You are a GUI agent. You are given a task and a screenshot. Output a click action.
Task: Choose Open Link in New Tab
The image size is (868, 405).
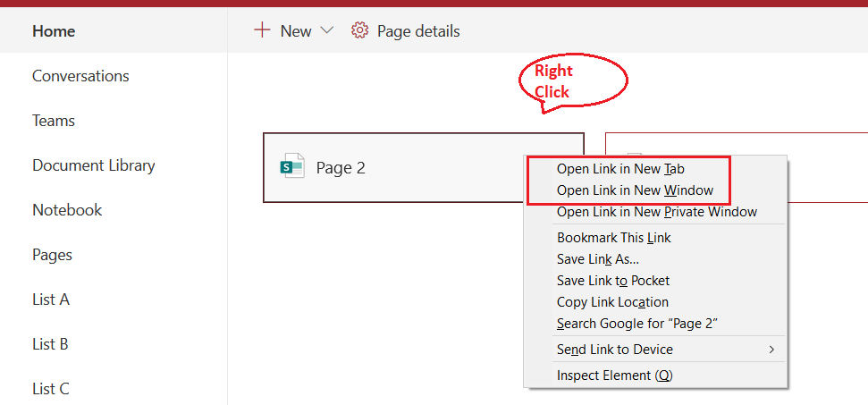click(655, 169)
